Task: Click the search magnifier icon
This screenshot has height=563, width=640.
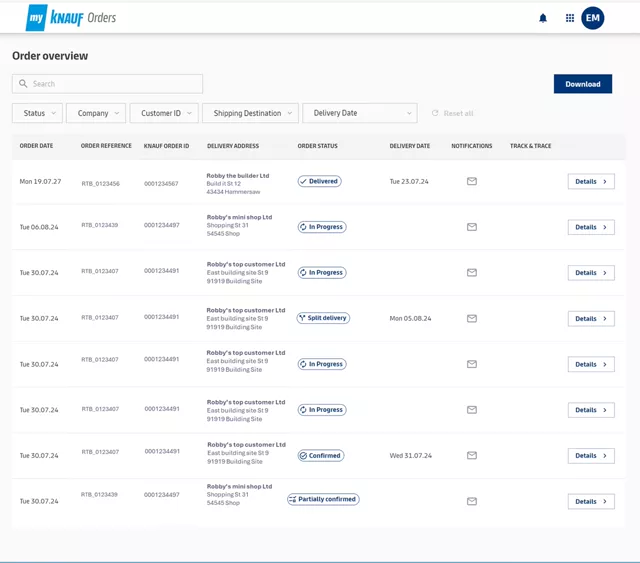Action: 23,84
